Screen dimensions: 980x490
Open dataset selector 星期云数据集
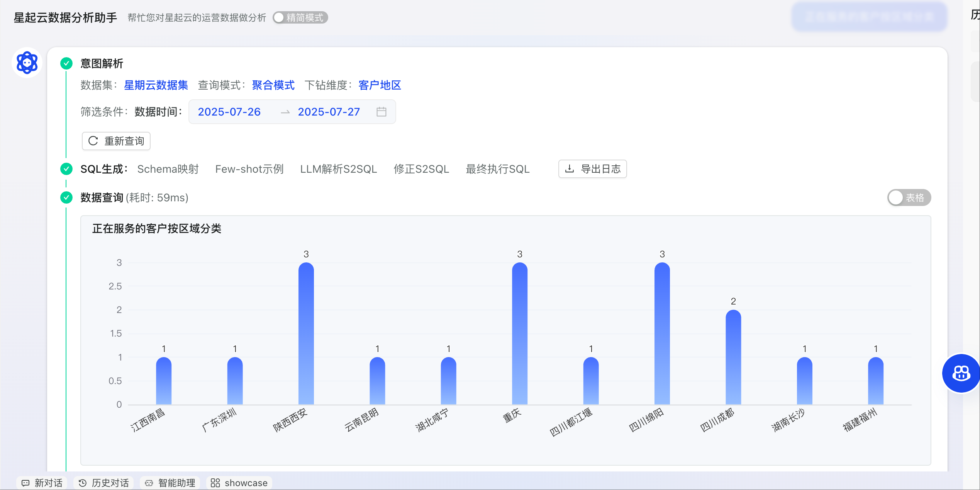tap(156, 85)
